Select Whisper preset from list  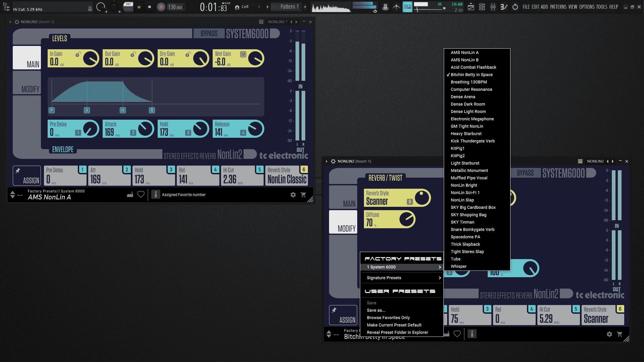(477, 266)
